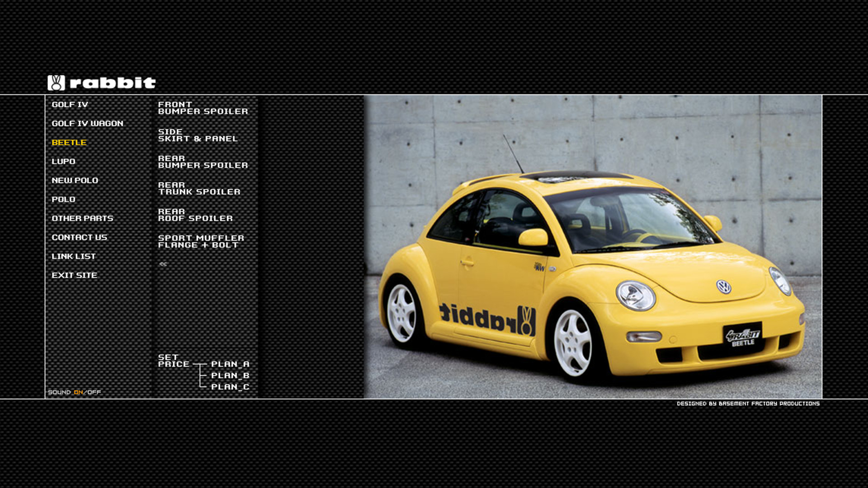Image resolution: width=868 pixels, height=488 pixels.
Task: Go to the CONTACT US page
Action: point(79,237)
